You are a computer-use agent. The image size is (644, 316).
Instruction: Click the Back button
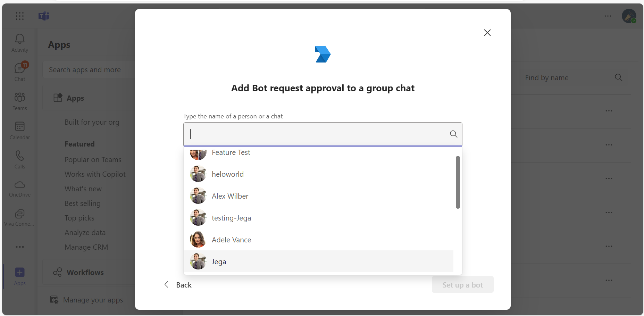[x=178, y=285]
